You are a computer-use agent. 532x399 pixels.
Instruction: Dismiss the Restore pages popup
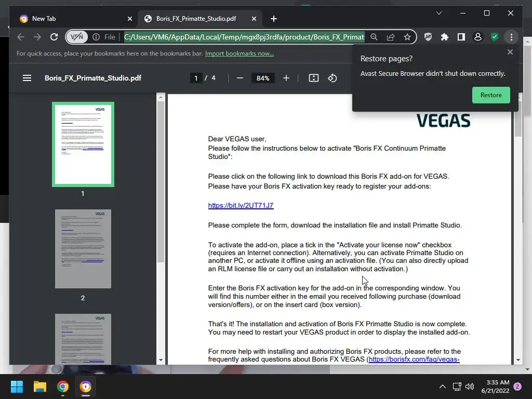tap(510, 52)
